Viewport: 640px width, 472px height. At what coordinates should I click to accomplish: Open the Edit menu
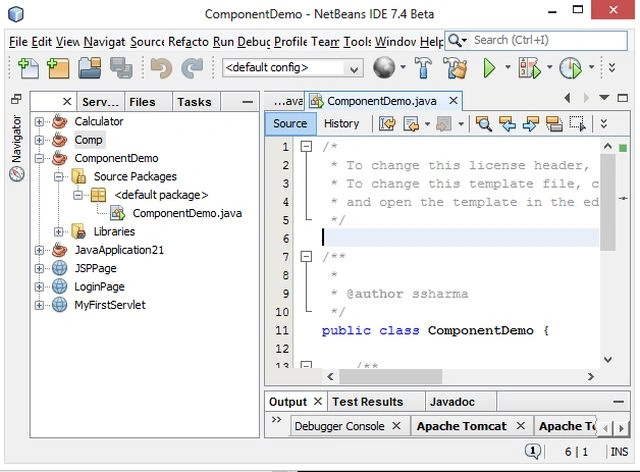point(42,42)
